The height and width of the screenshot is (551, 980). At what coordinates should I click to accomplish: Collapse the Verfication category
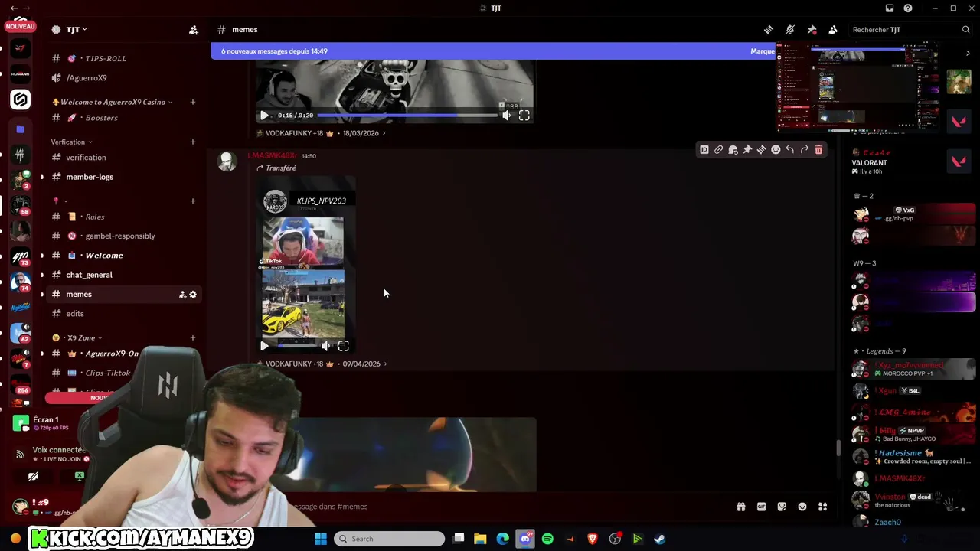point(71,142)
